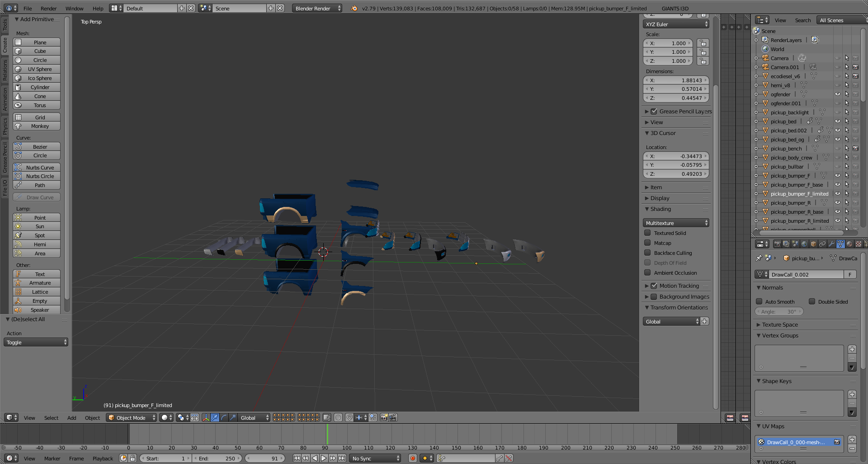Open the Render Layers properties tab
The height and width of the screenshot is (464, 868).
pos(786,244)
